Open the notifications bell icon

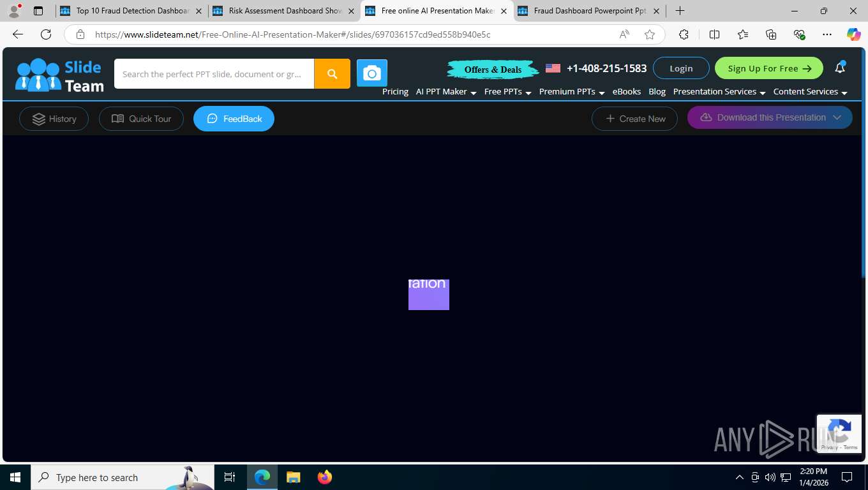click(840, 68)
